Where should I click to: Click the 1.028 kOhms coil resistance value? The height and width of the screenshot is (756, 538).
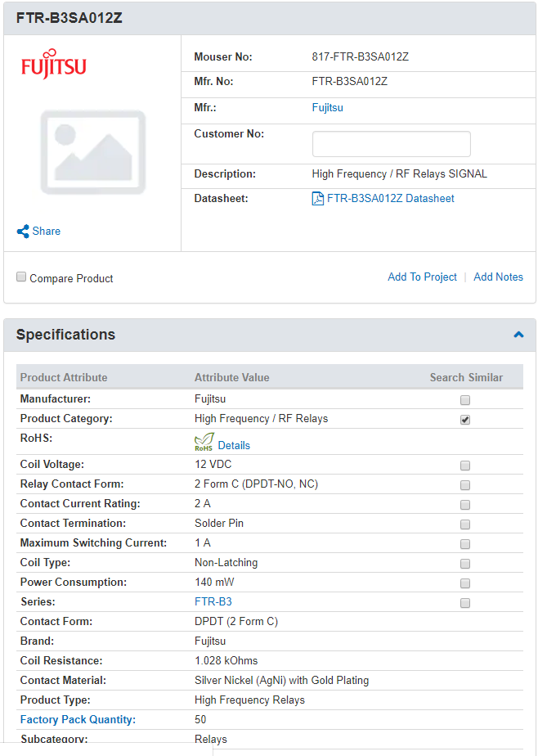coord(226,660)
